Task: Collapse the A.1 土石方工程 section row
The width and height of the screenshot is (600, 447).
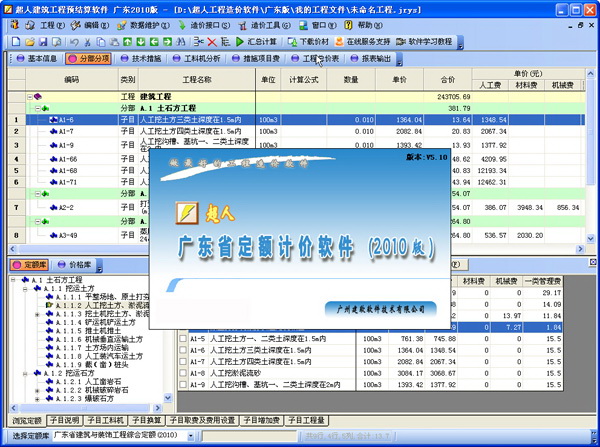Action: [x=37, y=108]
